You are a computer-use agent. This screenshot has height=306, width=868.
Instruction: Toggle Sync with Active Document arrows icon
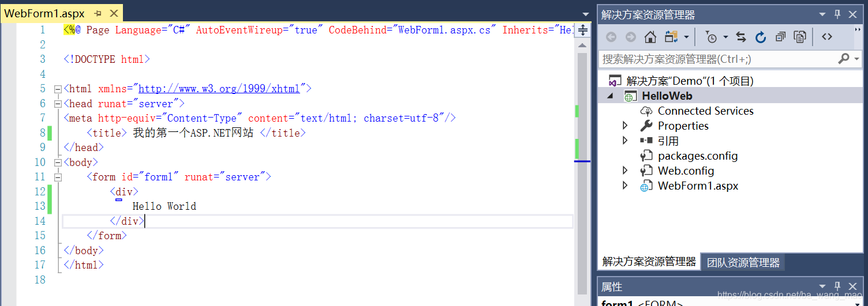coord(741,37)
